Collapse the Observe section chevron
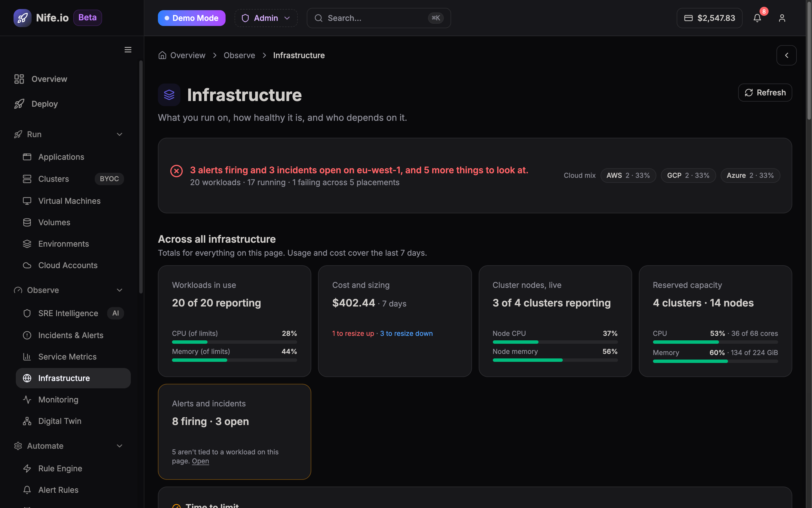812x508 pixels. tap(120, 290)
